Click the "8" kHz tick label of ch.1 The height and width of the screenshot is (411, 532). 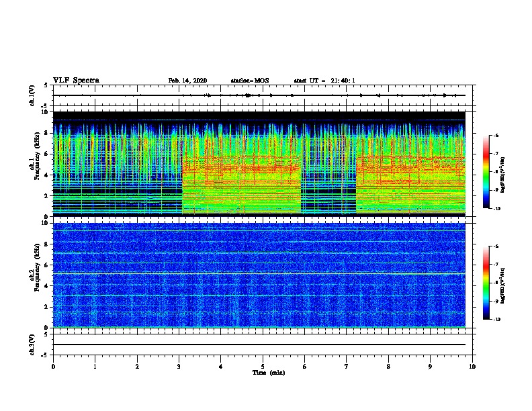coord(46,133)
